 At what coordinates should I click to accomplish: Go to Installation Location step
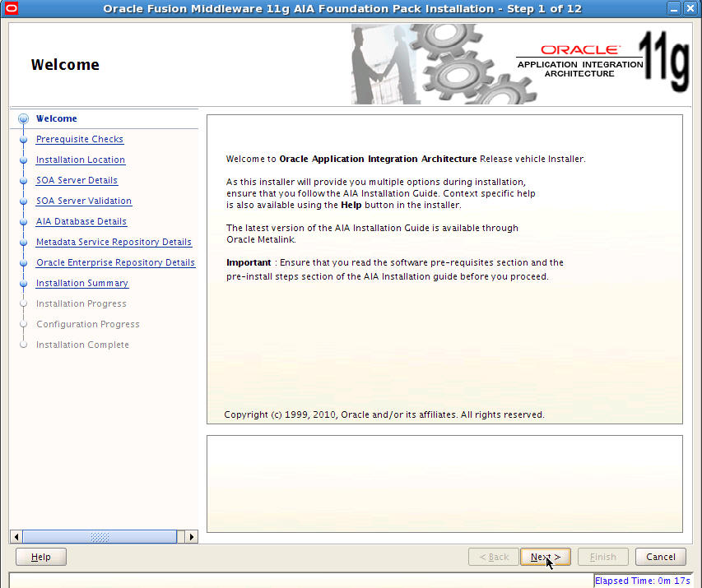tap(81, 160)
